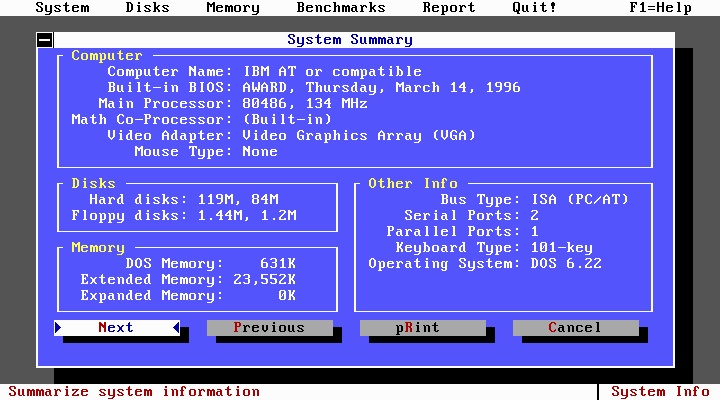The width and height of the screenshot is (720, 400).
Task: Click the System Summary title text
Action: (x=350, y=39)
